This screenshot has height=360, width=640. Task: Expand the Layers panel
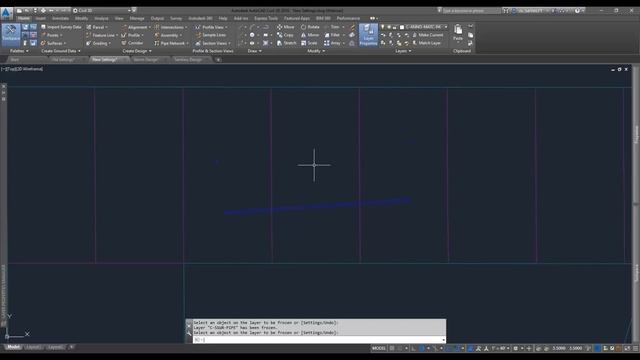pos(403,51)
